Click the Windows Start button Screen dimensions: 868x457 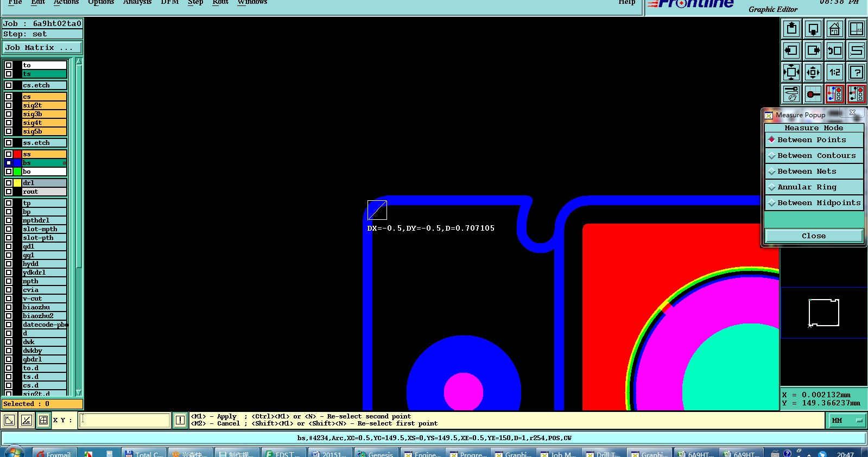click(x=14, y=453)
